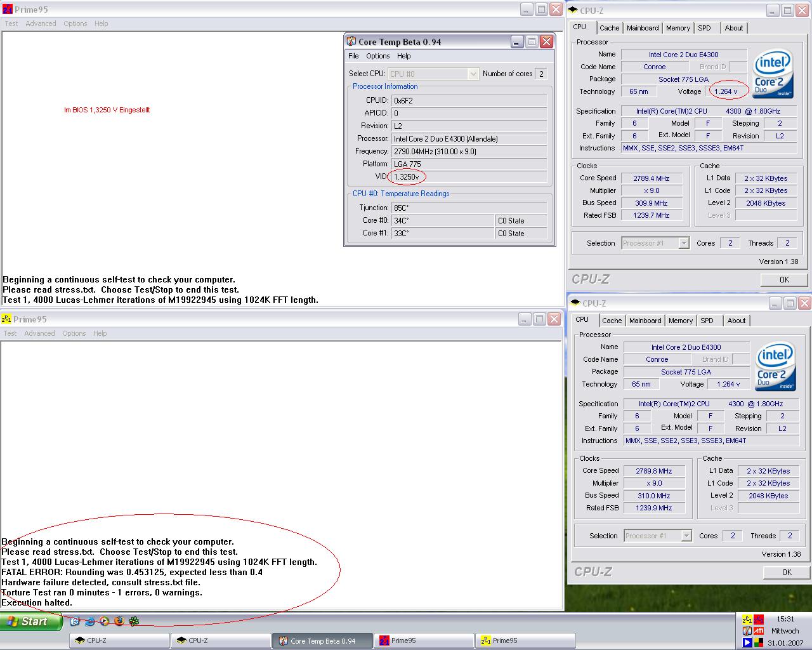812x650 pixels.
Task: Activate first CPU-Z taskbar button
Action: [x=119, y=640]
